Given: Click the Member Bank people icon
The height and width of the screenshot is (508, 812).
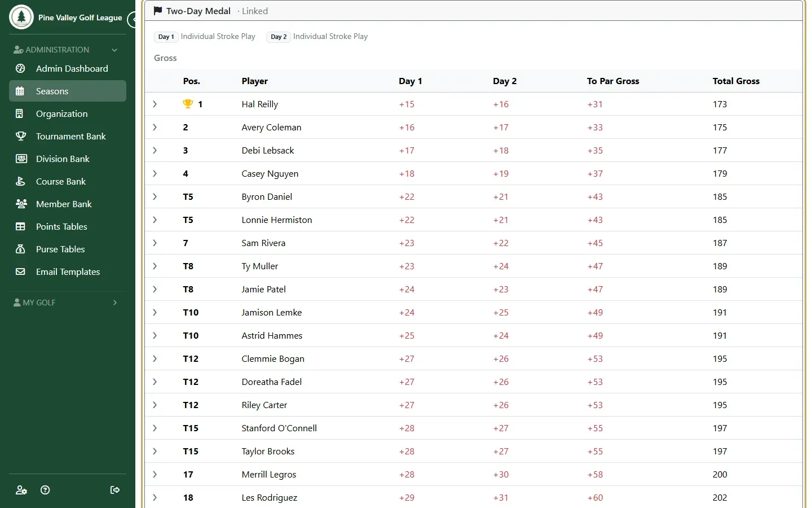Looking at the screenshot, I should (20, 204).
